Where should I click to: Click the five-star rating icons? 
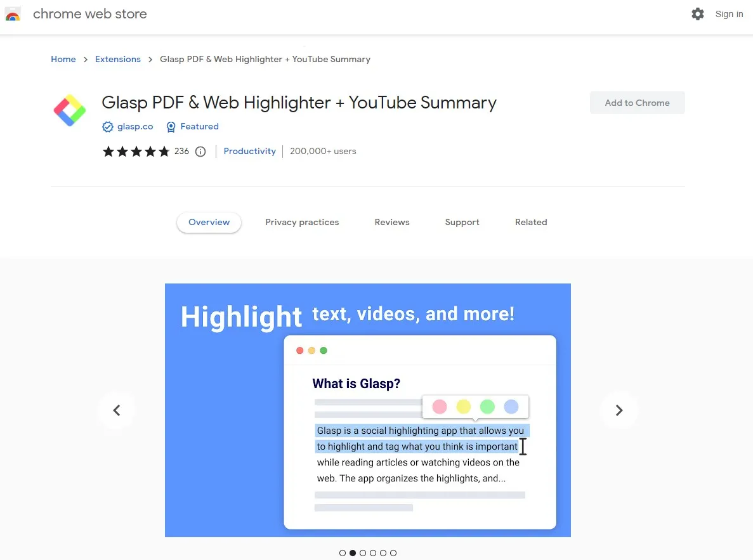point(136,152)
